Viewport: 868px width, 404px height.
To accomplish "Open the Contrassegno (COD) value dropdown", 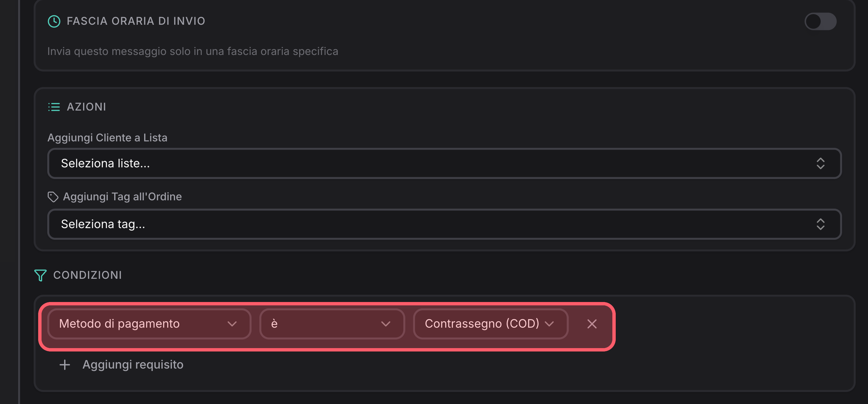I will click(490, 324).
